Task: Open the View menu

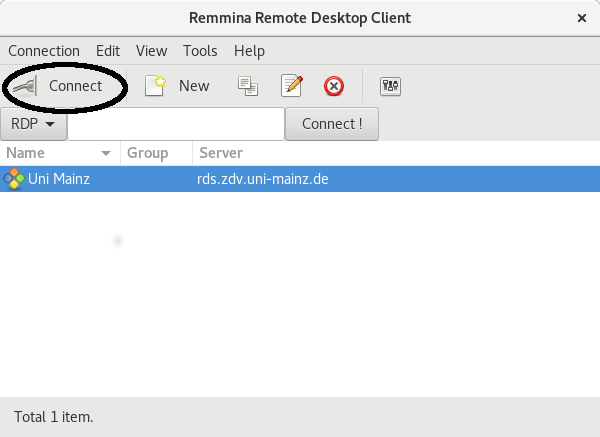Action: tap(152, 51)
